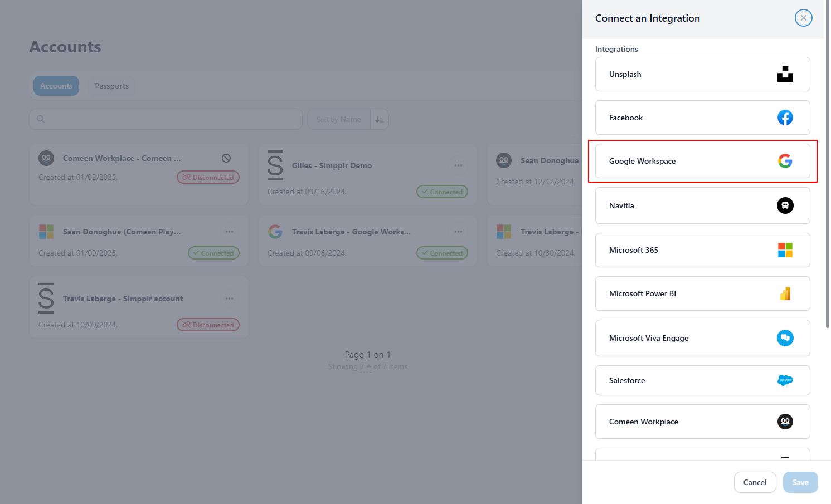The image size is (831, 504).
Task: Click the Power BI logo icon
Action: [x=785, y=293]
